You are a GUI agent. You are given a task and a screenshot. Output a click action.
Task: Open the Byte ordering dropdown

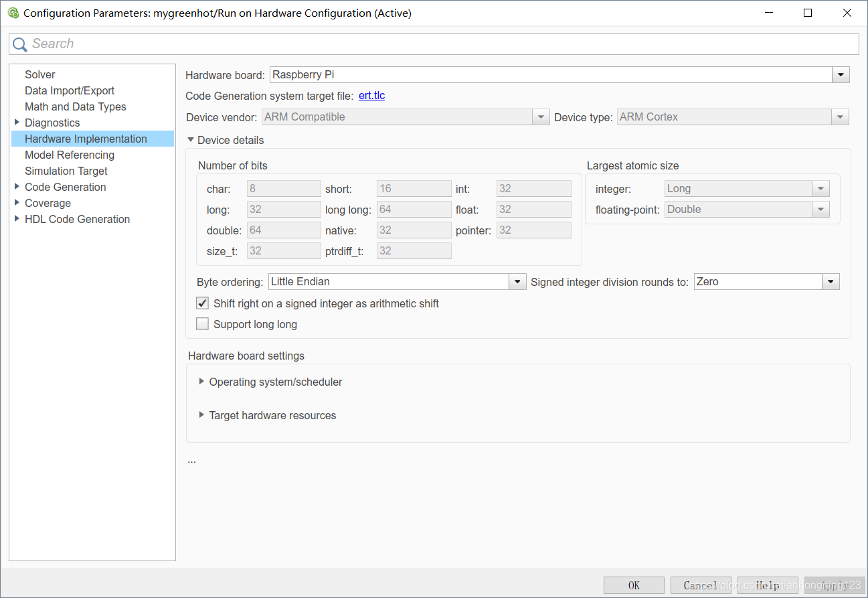click(x=517, y=282)
